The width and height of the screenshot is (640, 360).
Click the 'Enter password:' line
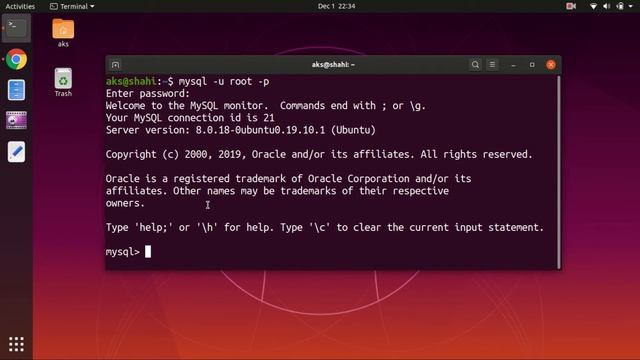pyautogui.click(x=148, y=93)
